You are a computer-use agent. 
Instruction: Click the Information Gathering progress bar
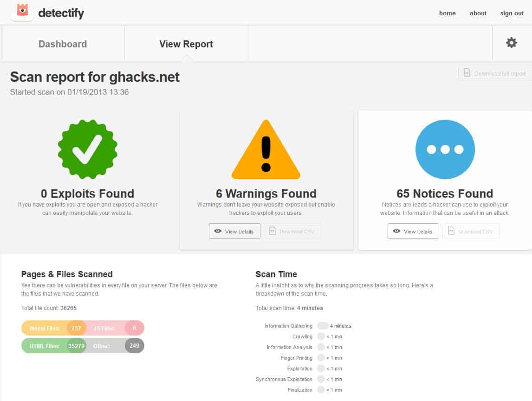[x=324, y=326]
